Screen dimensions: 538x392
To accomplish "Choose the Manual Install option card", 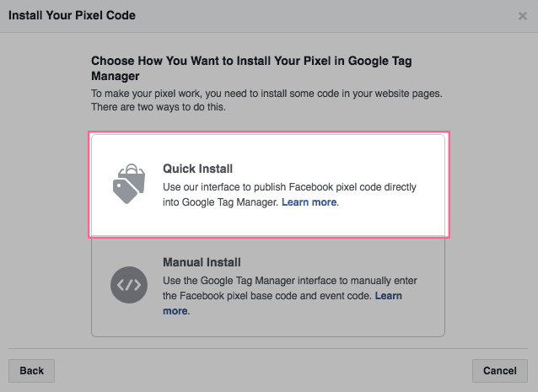I will (x=268, y=287).
